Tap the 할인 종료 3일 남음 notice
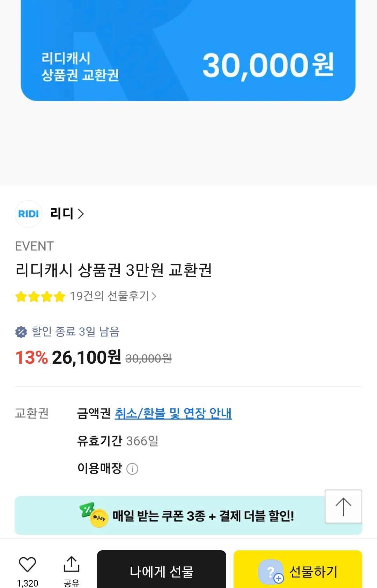The image size is (377, 588). (x=75, y=332)
